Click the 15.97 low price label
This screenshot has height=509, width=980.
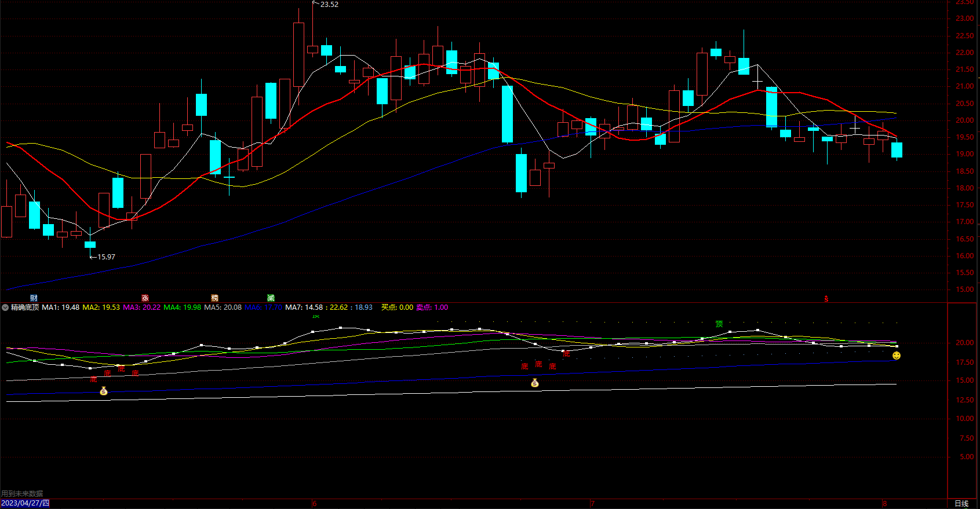point(106,257)
